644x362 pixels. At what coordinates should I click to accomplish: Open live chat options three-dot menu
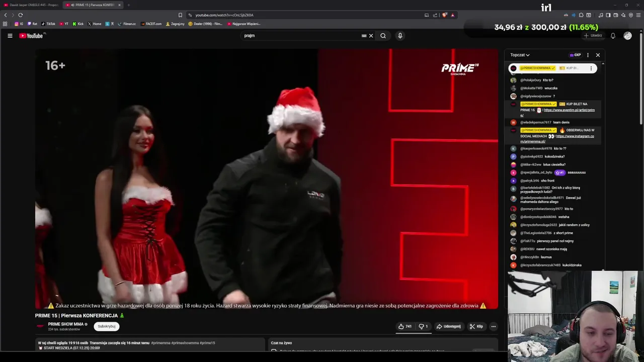coord(588,55)
